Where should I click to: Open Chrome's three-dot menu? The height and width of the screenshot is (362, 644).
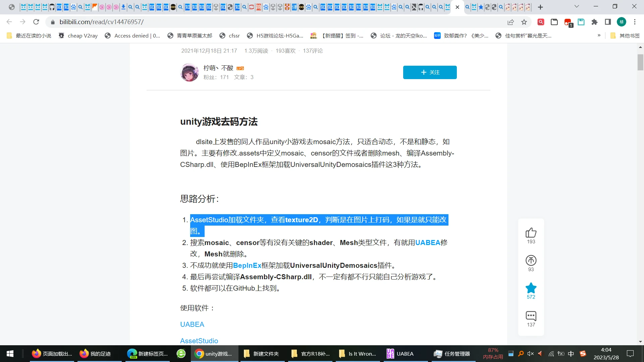click(634, 22)
